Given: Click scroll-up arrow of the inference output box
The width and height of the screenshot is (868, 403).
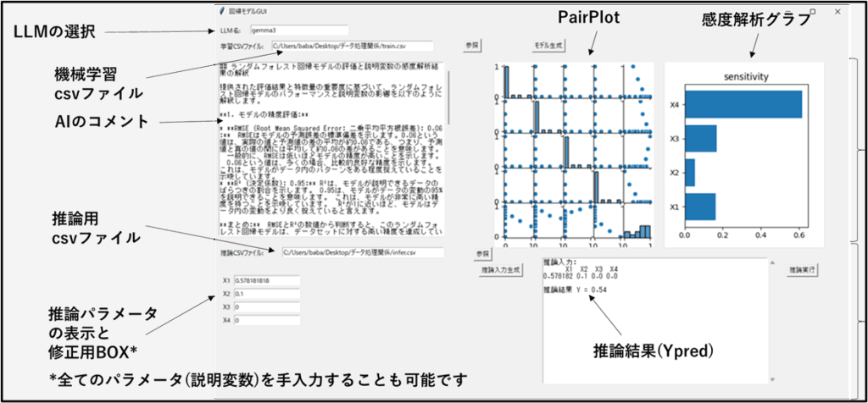Looking at the screenshot, I should [x=771, y=263].
